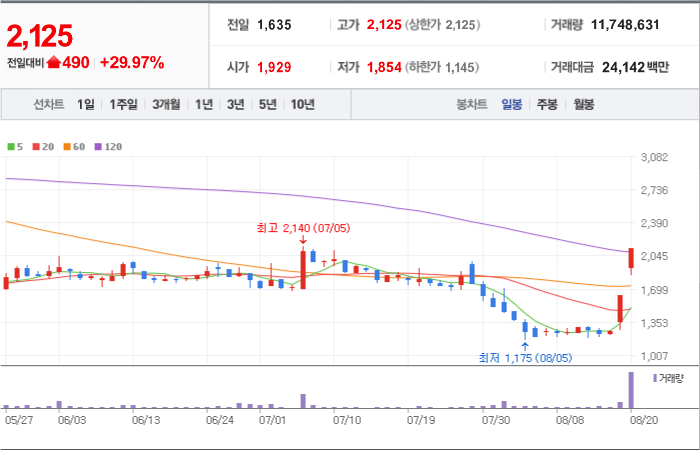Click the 봉차트 label

point(471,105)
